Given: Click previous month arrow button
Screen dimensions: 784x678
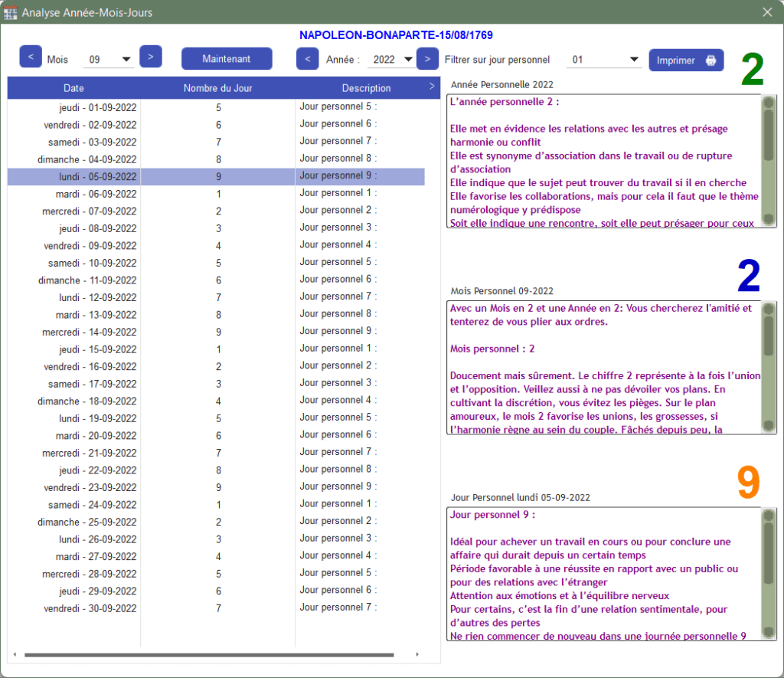Looking at the screenshot, I should (31, 57).
